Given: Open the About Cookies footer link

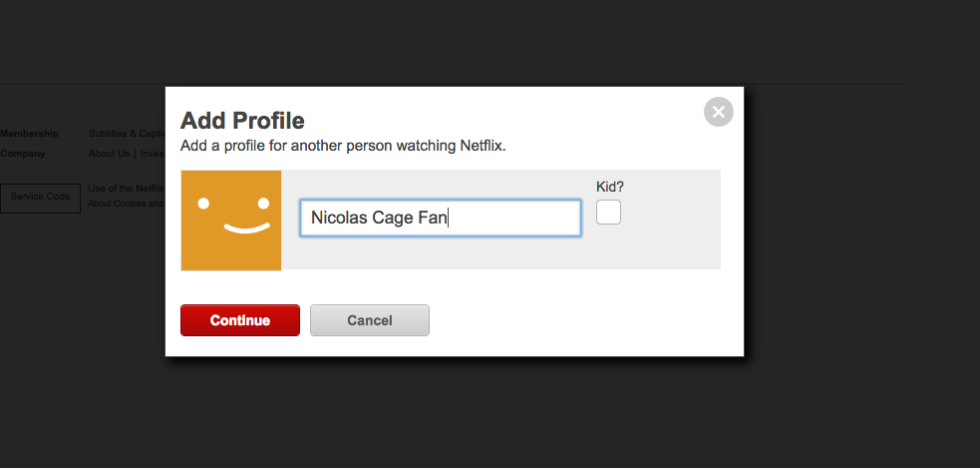Looking at the screenshot, I should pyautogui.click(x=125, y=204).
